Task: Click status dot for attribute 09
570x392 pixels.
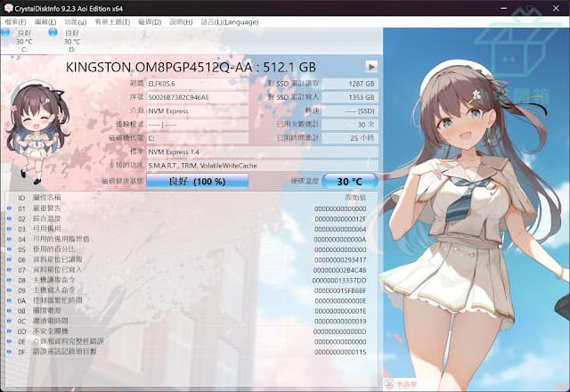Action: pos(9,290)
